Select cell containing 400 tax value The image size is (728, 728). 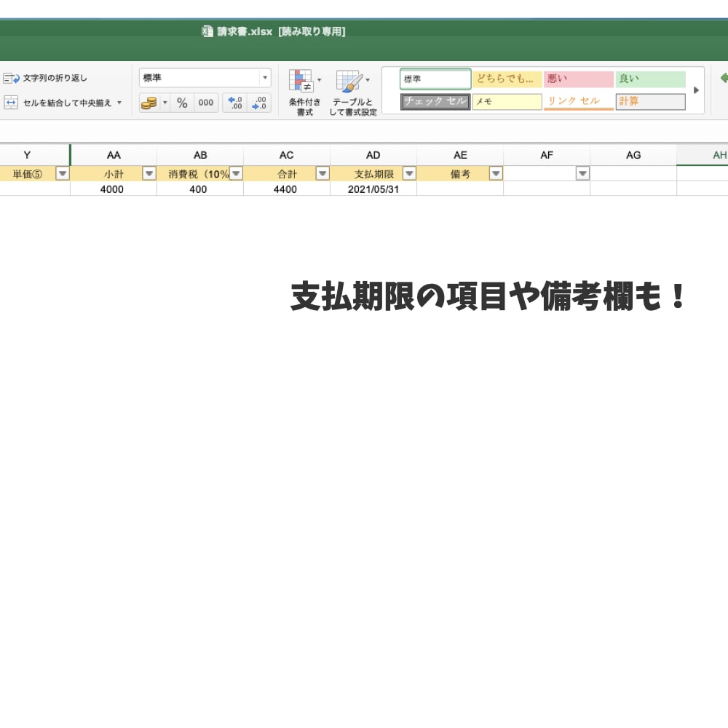(200, 189)
